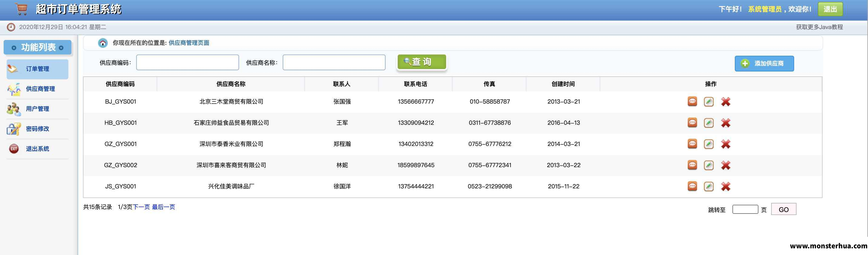Screen dimensions: 868x255
Task: Open 订单管理 menu item
Action: pos(38,69)
